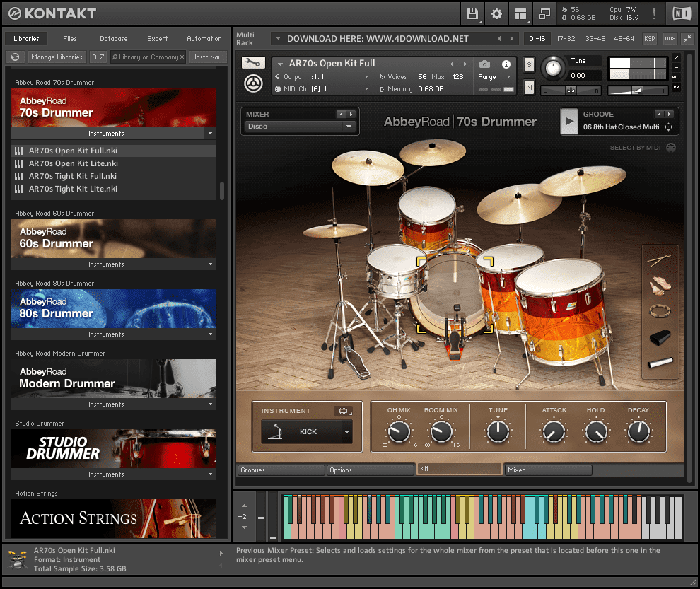The height and width of the screenshot is (589, 700).
Task: Click the snapshot camera icon
Action: pos(484,64)
